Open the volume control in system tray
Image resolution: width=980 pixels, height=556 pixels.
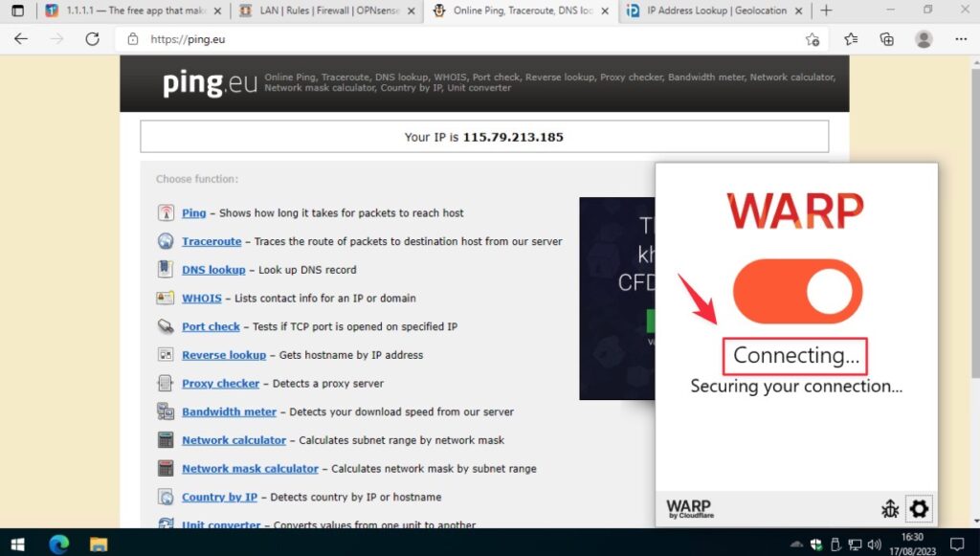(875, 545)
